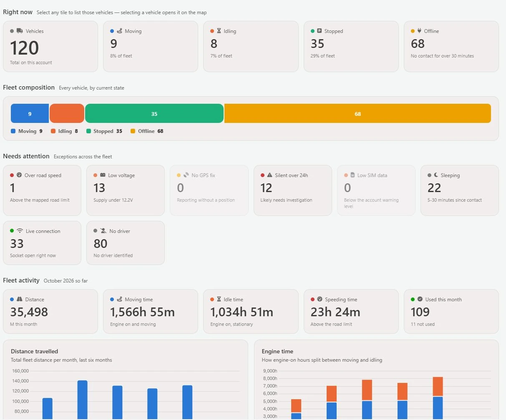Click the battery icon beside Low voltage
Screen dimensions: 506x420
pyautogui.click(x=103, y=175)
